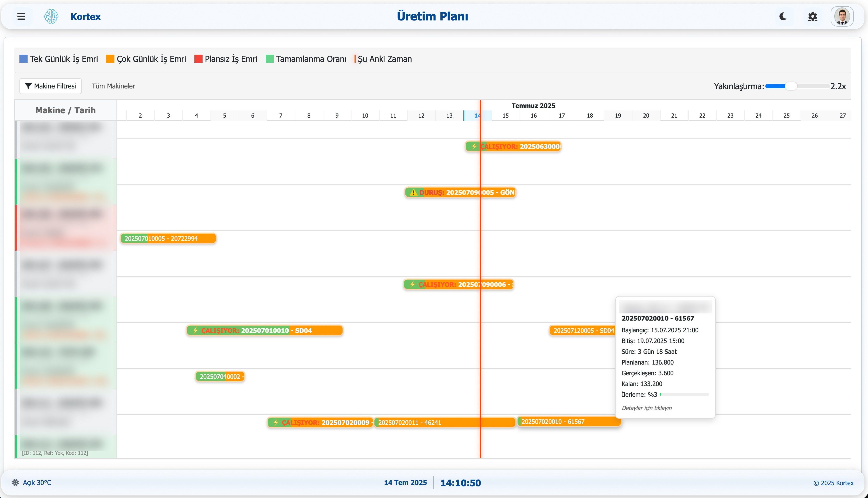Click the Kortex brain logo
The height and width of the screenshot is (498, 868).
(51, 16)
